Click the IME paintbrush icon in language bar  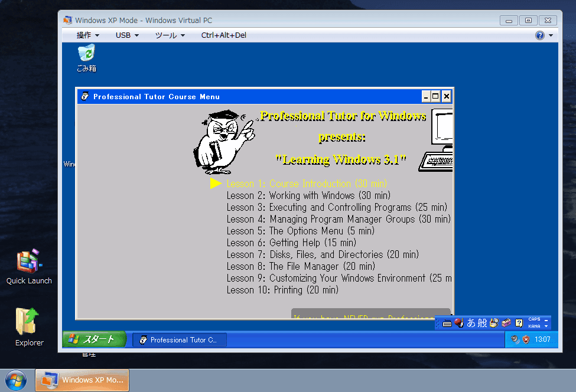click(x=459, y=323)
